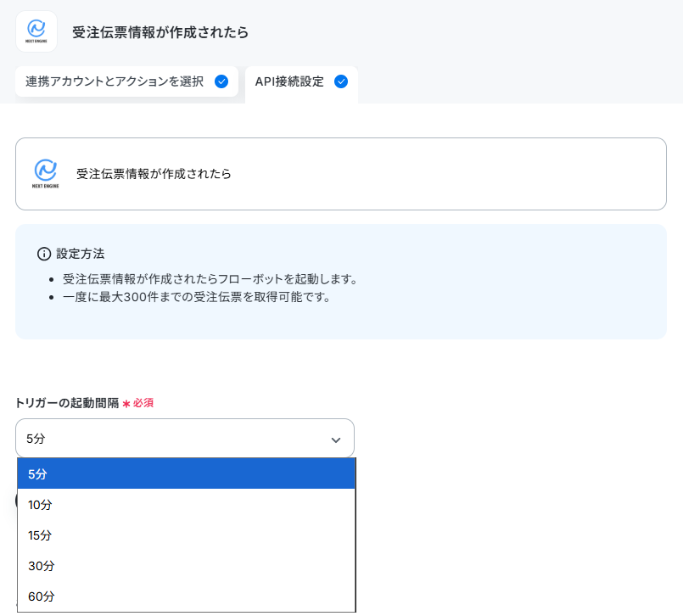
Task: Pick 60分 from the interval list
Action: (x=186, y=596)
